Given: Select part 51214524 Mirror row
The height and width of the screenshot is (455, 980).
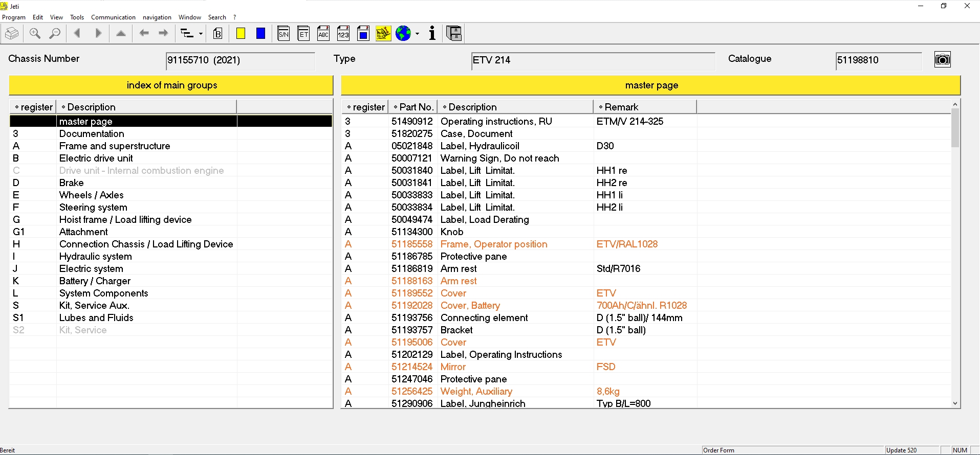Looking at the screenshot, I should coord(646,367).
